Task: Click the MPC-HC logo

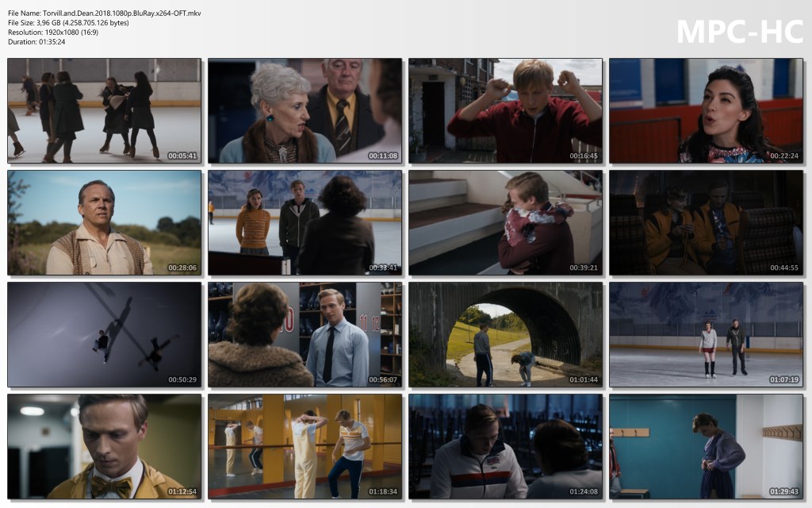Action: [x=739, y=32]
